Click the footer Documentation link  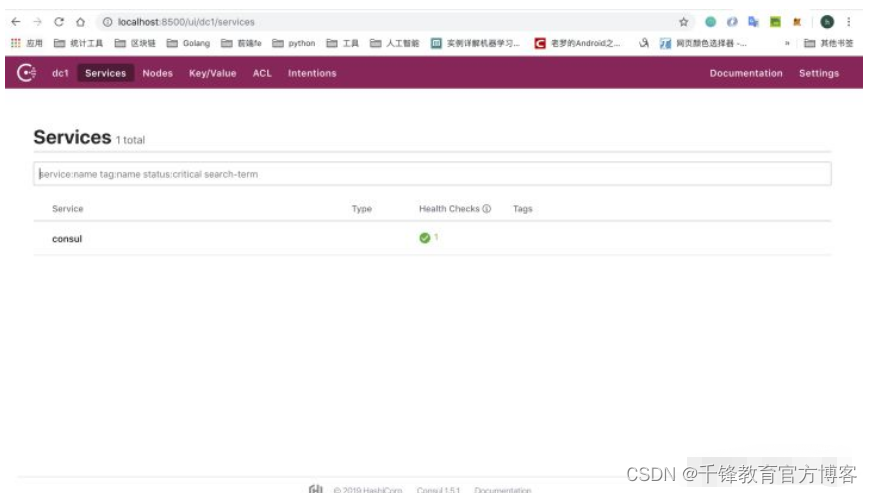(x=503, y=490)
